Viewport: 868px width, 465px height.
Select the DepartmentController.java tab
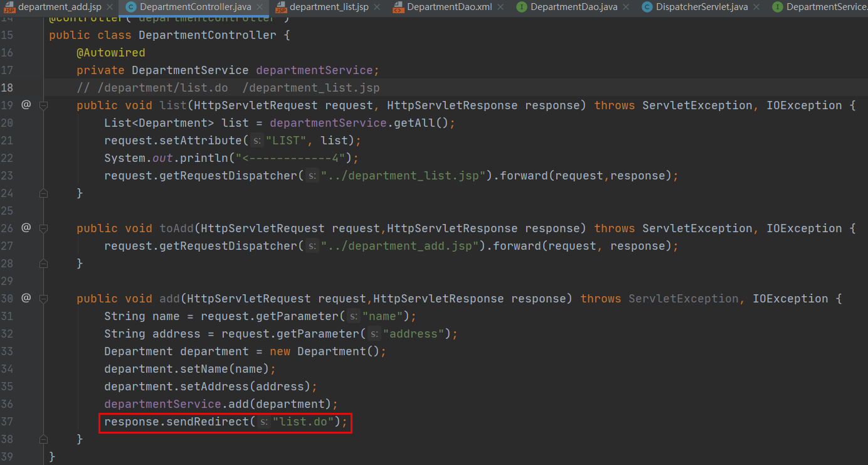(196, 8)
